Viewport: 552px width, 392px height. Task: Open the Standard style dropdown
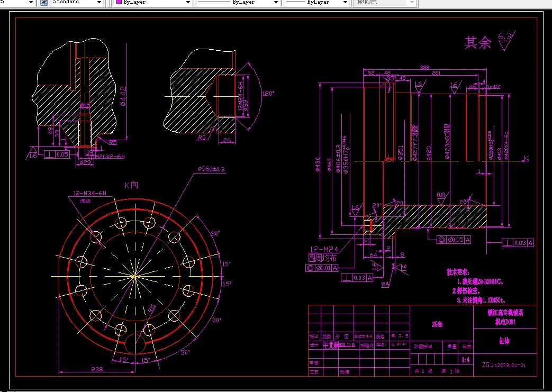(x=99, y=3)
